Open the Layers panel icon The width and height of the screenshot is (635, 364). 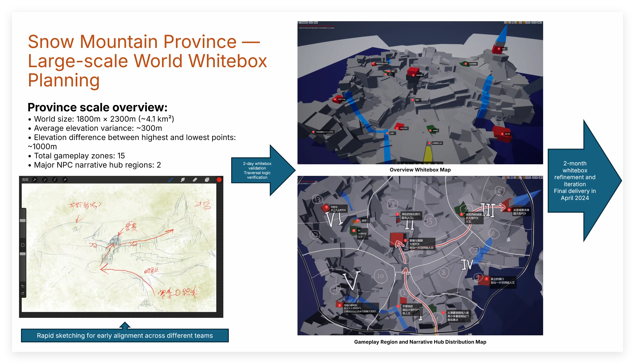pyautogui.click(x=207, y=180)
